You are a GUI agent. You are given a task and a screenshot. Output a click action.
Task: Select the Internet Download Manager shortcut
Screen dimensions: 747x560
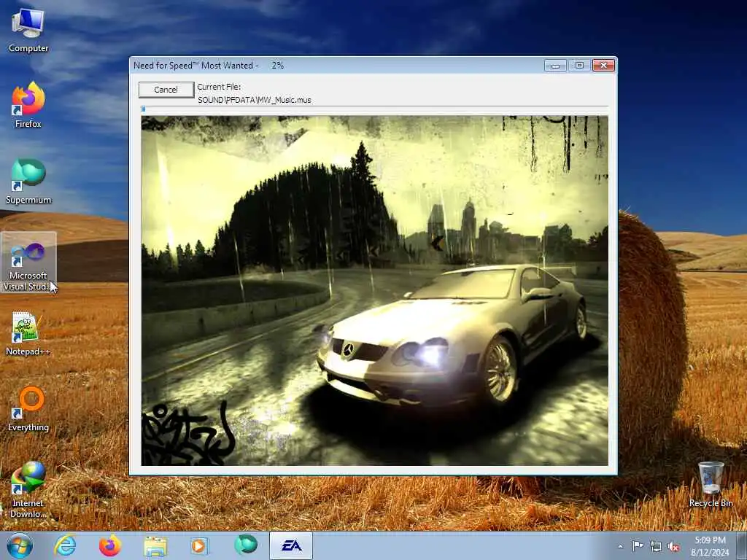[x=28, y=490]
